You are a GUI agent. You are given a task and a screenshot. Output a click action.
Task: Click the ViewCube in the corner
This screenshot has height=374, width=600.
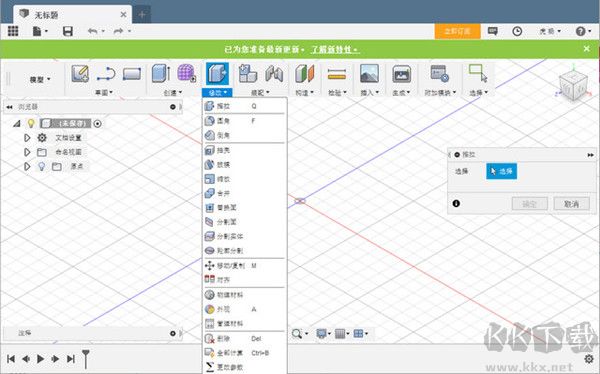573,85
